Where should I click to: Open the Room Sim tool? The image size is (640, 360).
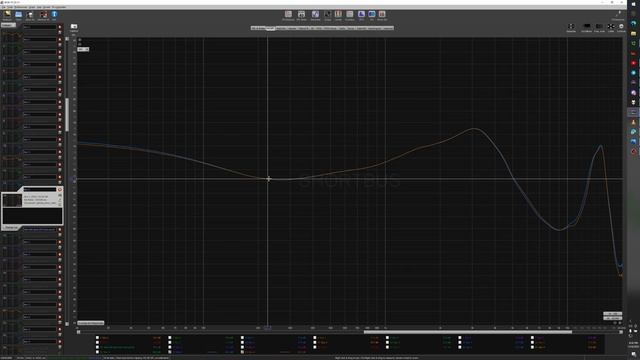[x=382, y=16]
